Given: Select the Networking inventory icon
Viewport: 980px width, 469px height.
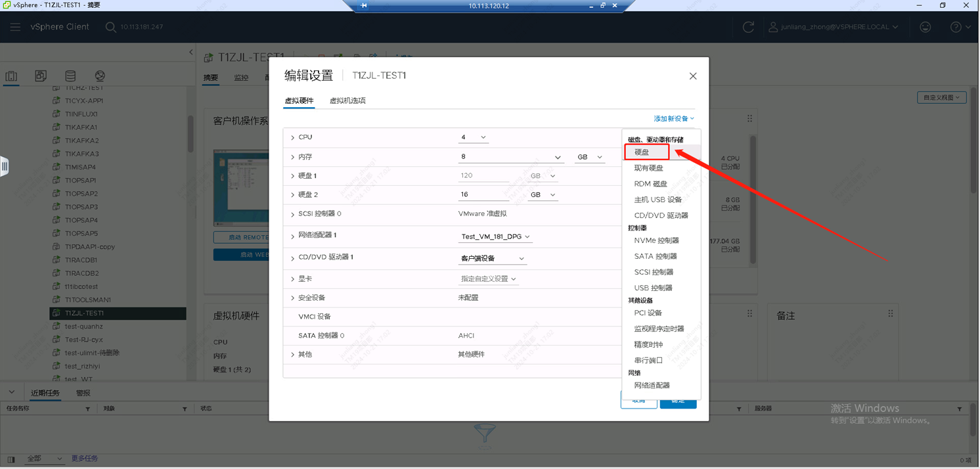Looking at the screenshot, I should [100, 76].
